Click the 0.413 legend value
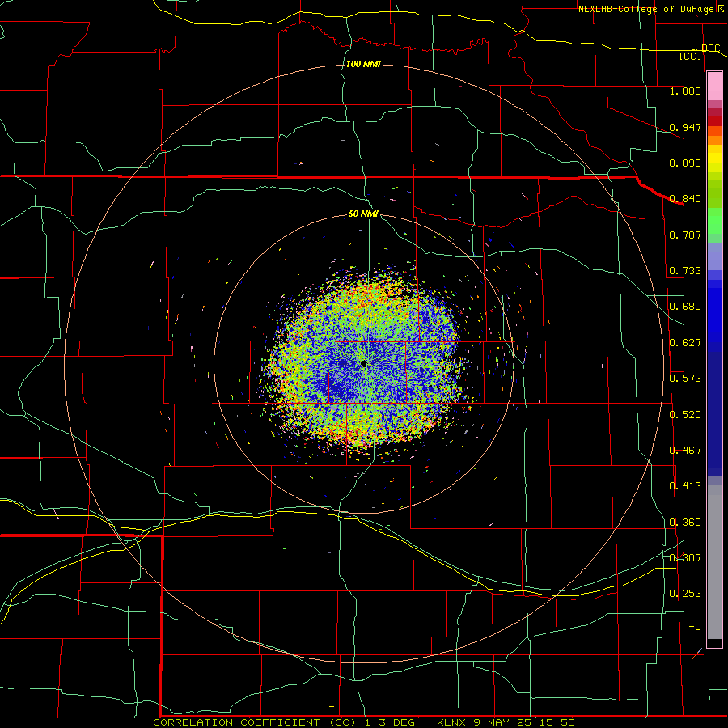Screen dimensions: 728x728 [x=685, y=486]
